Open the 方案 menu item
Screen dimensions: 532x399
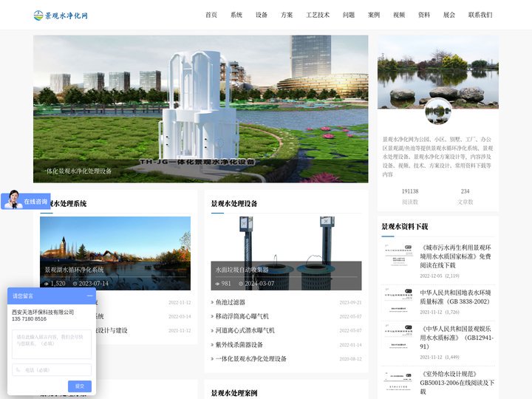pos(287,15)
